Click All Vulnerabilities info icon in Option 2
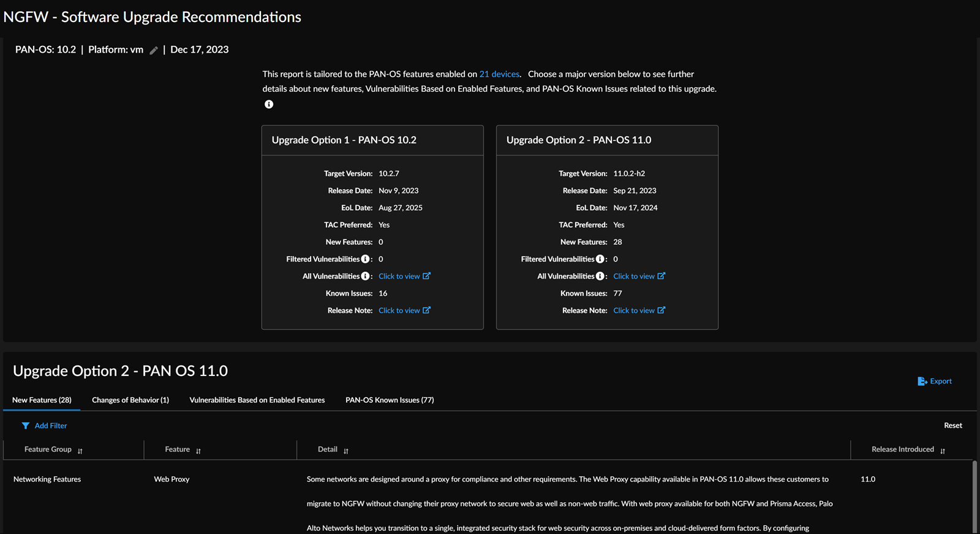980x534 pixels. coord(600,276)
